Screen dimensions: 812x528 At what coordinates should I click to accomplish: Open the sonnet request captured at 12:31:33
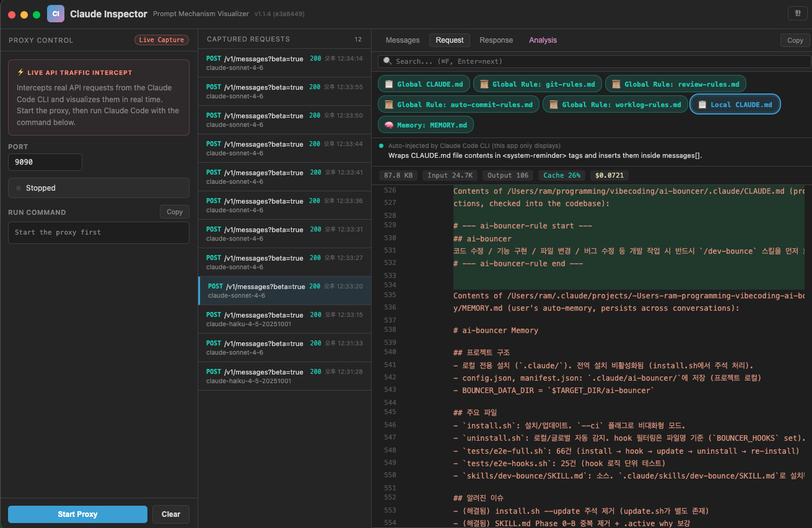[284, 348]
